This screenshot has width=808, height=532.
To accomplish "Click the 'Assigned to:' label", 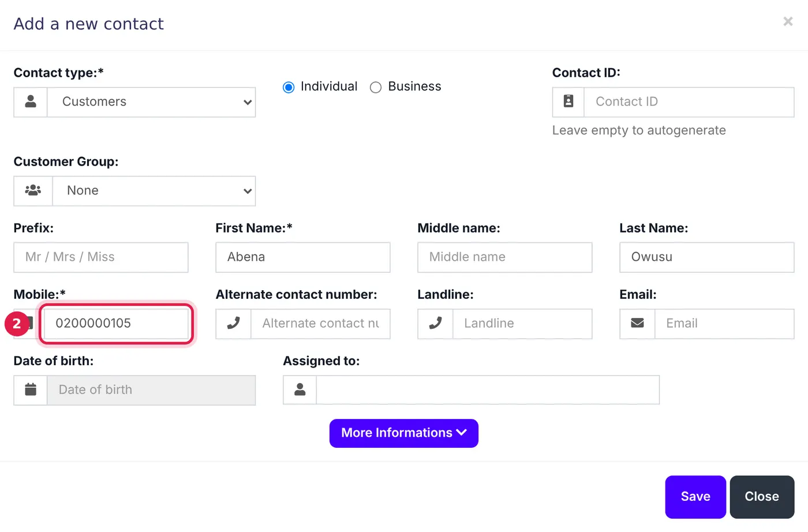I will [x=321, y=361].
